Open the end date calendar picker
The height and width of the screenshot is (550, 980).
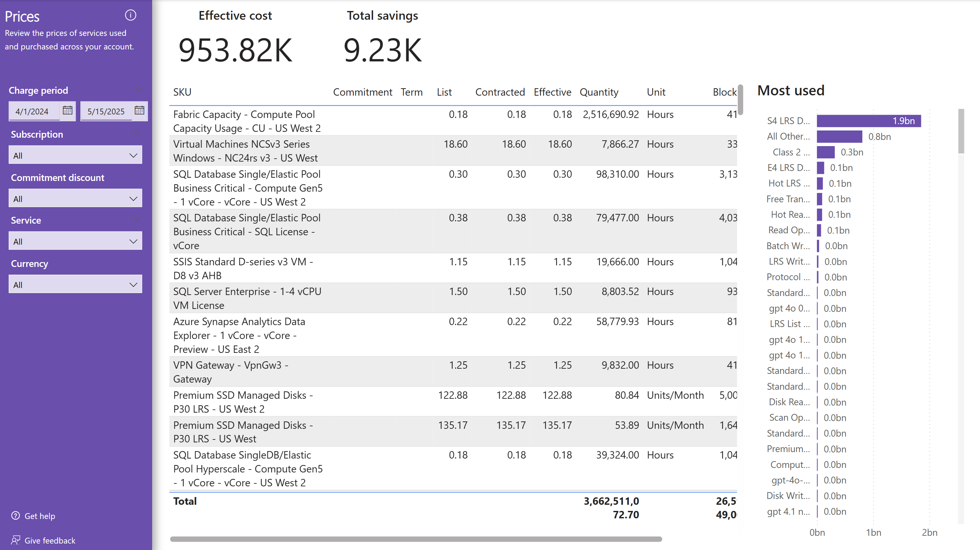[x=139, y=111]
